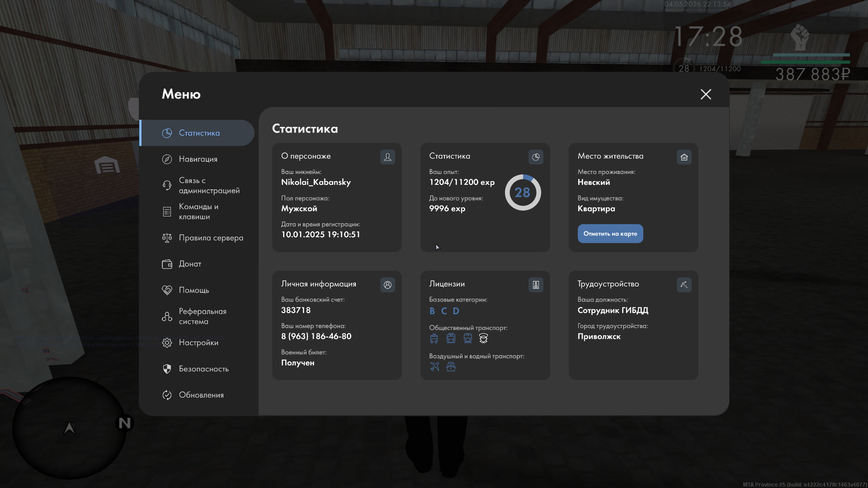Click the user circle icon in Личная информация card

click(387, 285)
